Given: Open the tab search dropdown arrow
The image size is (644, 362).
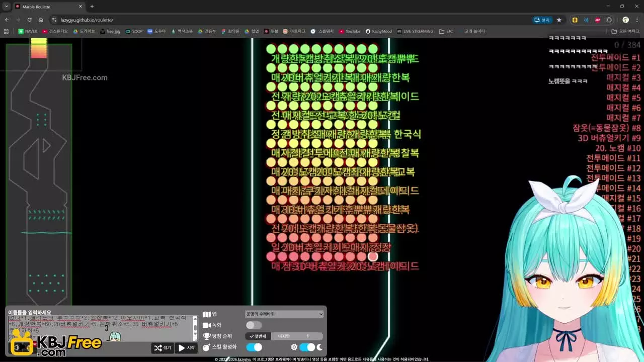Looking at the screenshot, I should click(7, 7).
